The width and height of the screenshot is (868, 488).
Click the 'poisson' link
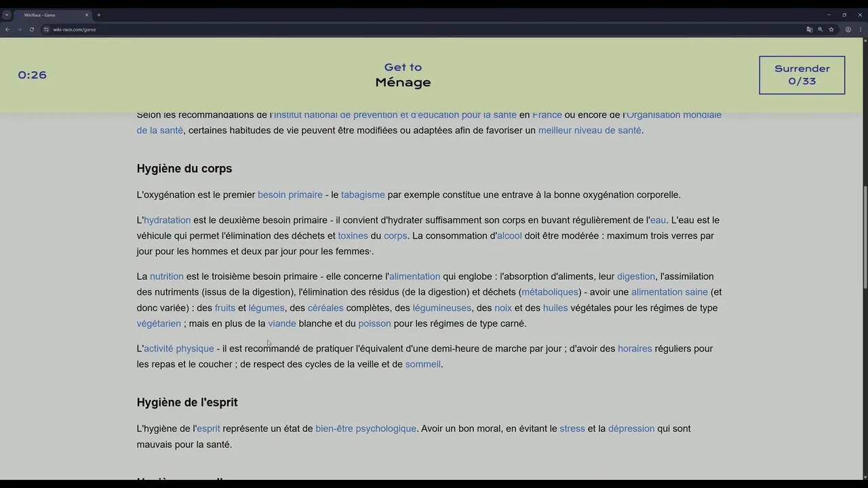[374, 323]
